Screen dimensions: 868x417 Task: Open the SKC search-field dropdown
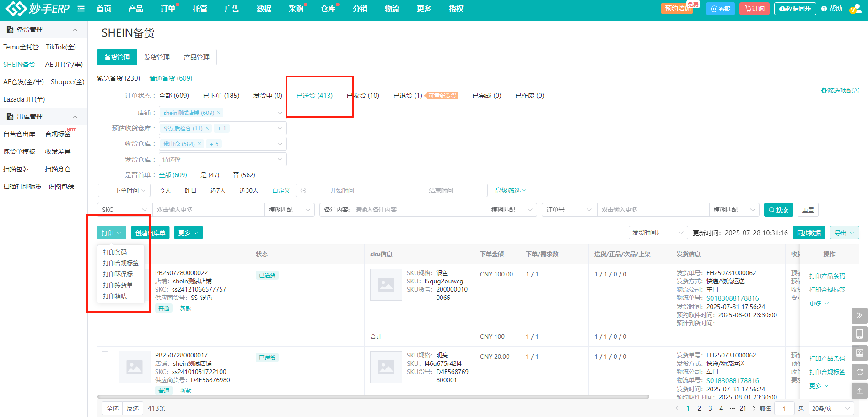coord(124,210)
